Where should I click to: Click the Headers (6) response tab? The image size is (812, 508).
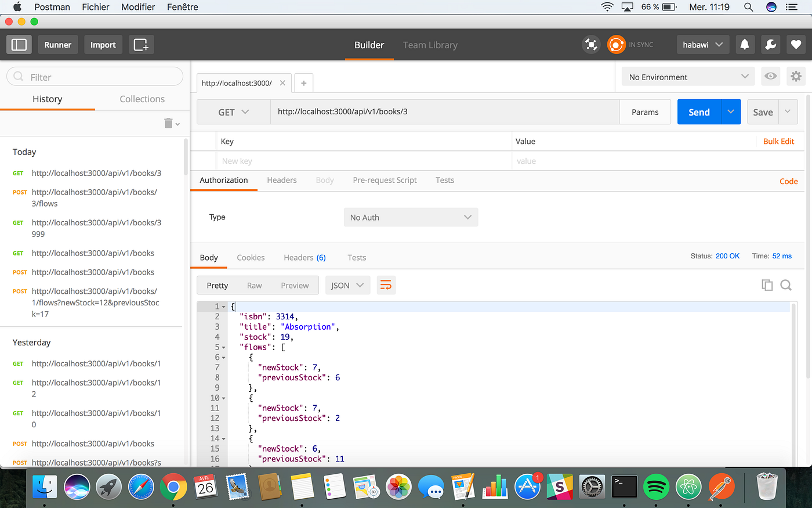click(x=304, y=257)
